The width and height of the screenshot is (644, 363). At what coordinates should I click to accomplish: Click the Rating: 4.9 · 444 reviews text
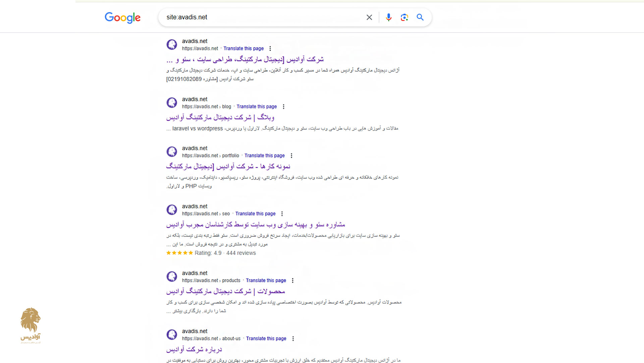tap(225, 253)
